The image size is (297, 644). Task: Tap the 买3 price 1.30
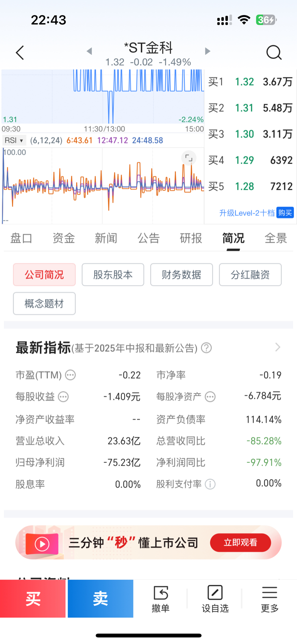click(x=244, y=134)
